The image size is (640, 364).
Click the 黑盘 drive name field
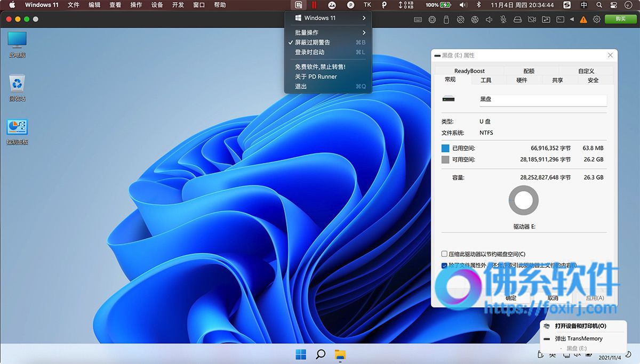click(543, 100)
